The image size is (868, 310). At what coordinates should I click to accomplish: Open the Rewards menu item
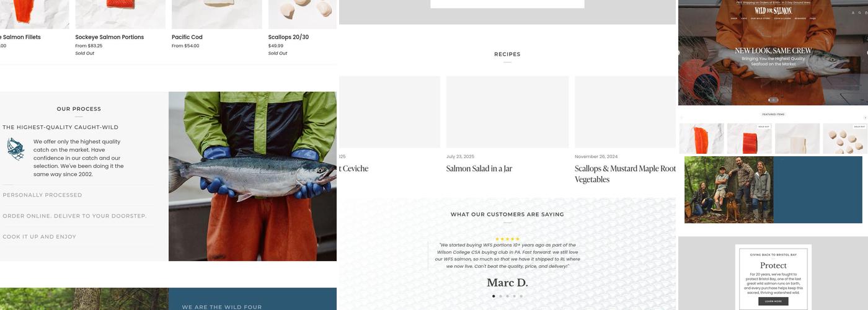tap(800, 19)
